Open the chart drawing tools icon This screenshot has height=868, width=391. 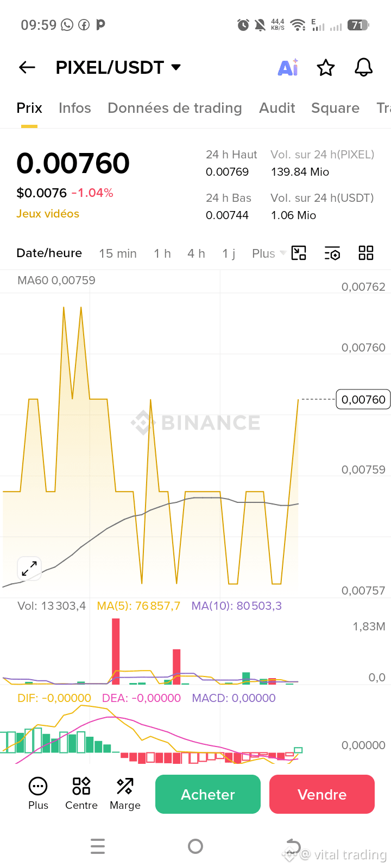click(299, 253)
